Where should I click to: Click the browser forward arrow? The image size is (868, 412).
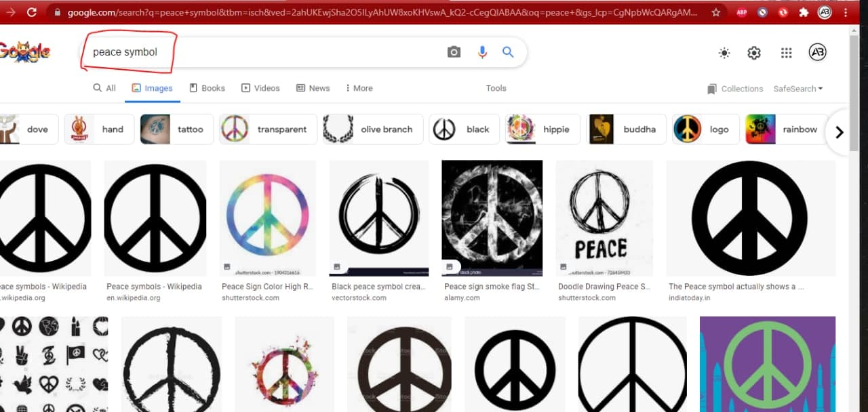[11, 12]
